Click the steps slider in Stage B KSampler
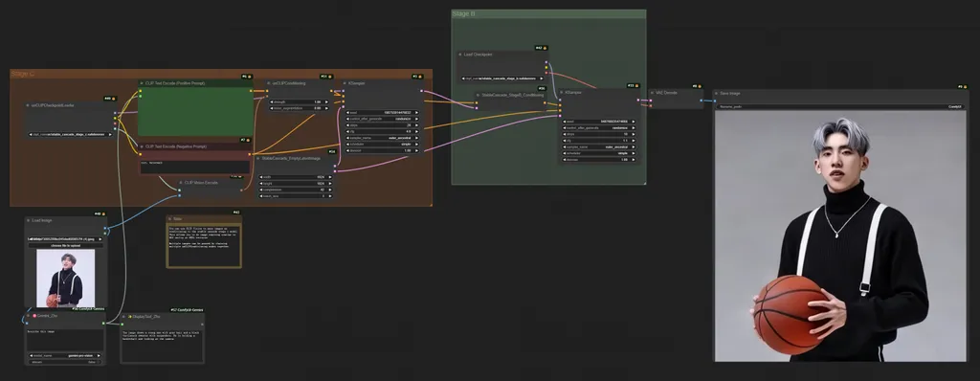The image size is (980, 381). (x=599, y=134)
